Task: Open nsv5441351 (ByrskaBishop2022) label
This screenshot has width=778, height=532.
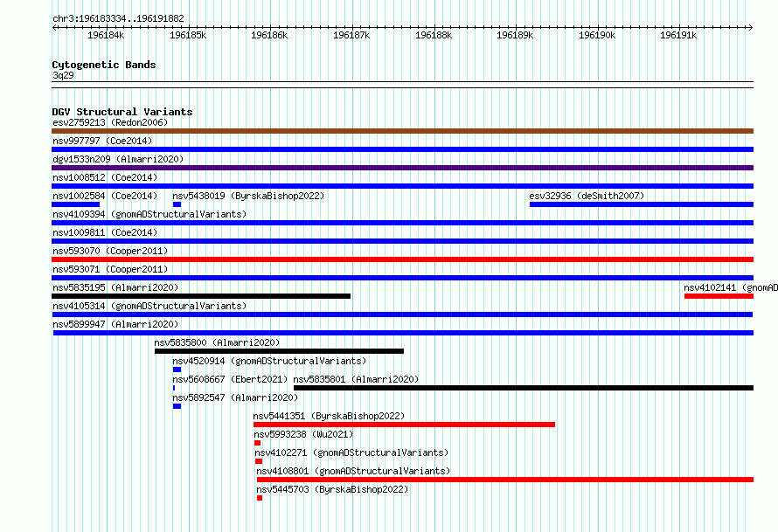Action: [x=329, y=416]
